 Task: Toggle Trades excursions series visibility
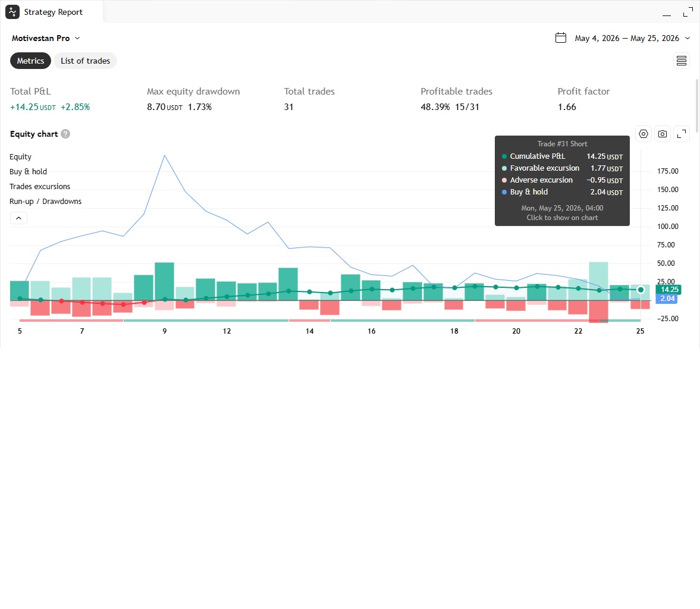point(40,186)
